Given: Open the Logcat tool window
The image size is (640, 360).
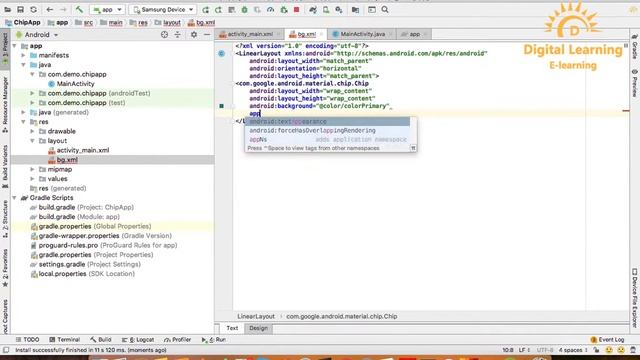Looking at the screenshot, I should (x=138, y=340).
